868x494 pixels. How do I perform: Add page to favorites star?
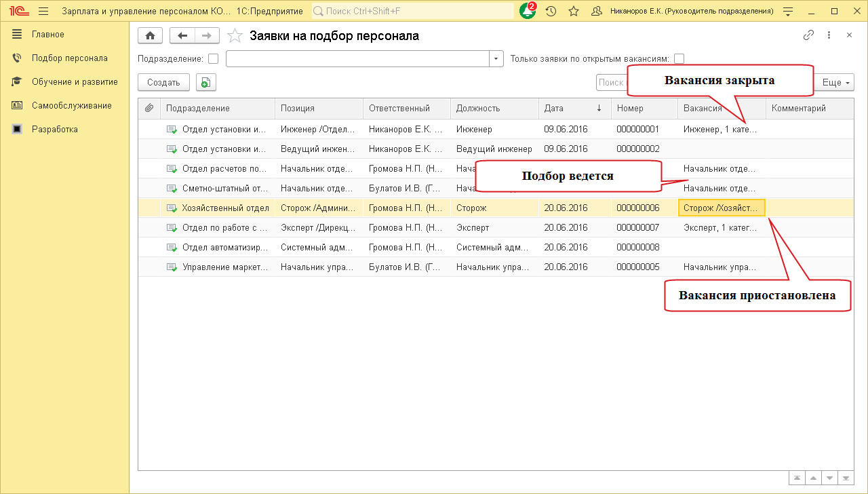(x=235, y=36)
